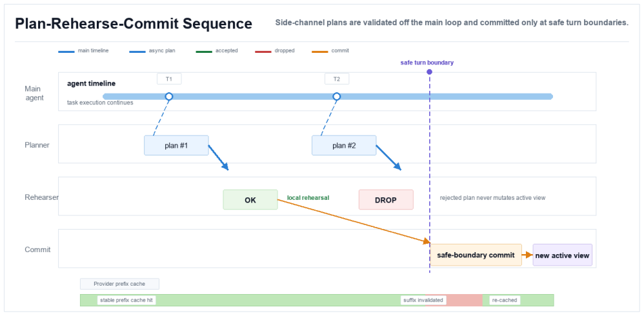Click the Provider prefix cache label
Image resolution: width=644 pixels, height=316 pixels.
coord(119,284)
